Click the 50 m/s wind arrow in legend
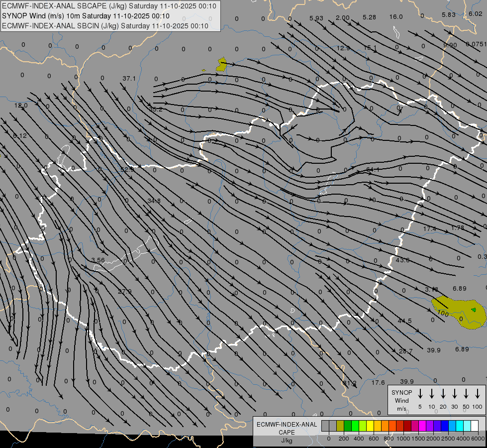Screen dimensions: 487x448 click(x=466, y=393)
